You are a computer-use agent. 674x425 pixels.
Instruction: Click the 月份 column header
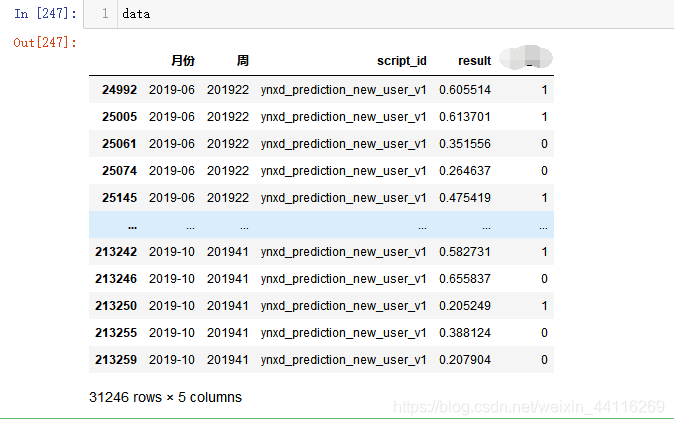click(x=183, y=61)
